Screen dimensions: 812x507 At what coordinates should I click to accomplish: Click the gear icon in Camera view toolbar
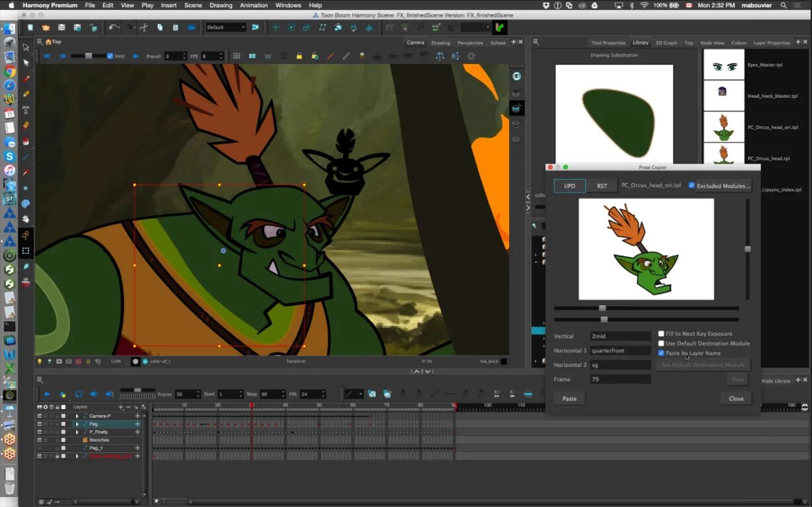pos(471,56)
